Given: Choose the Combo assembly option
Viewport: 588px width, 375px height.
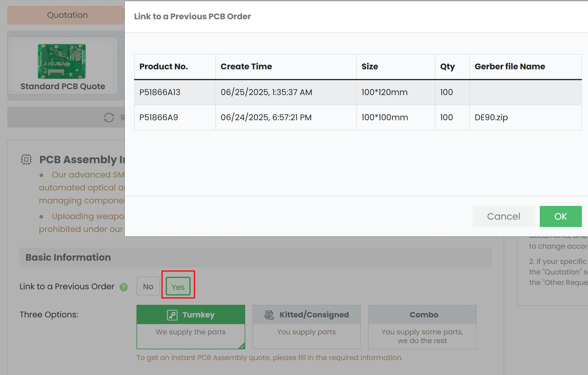Looking at the screenshot, I should [422, 327].
